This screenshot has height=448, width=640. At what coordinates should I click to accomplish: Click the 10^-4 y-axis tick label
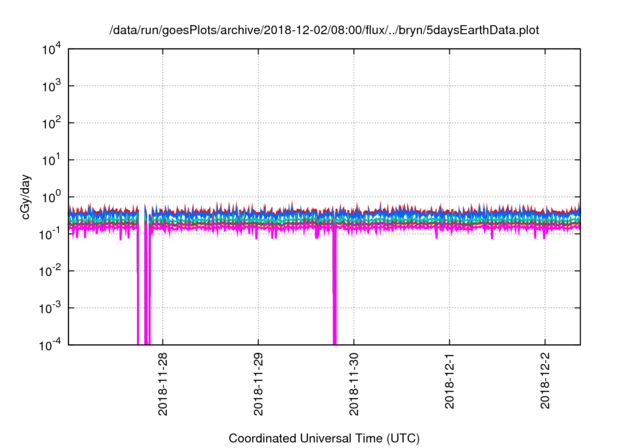[50, 346]
